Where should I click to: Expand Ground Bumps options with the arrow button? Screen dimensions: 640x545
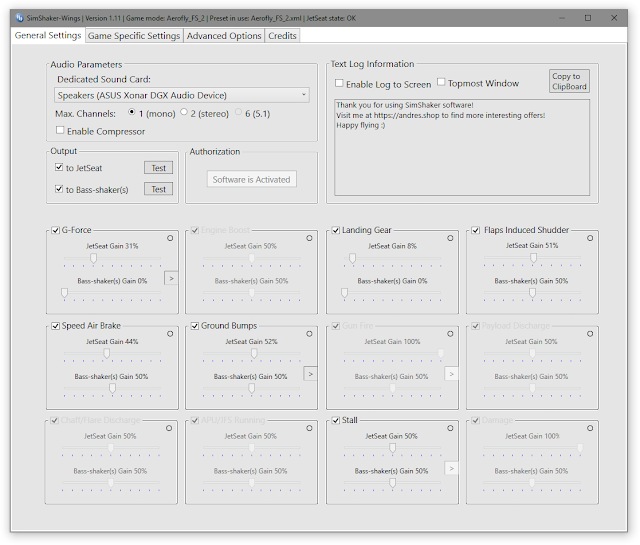[311, 374]
